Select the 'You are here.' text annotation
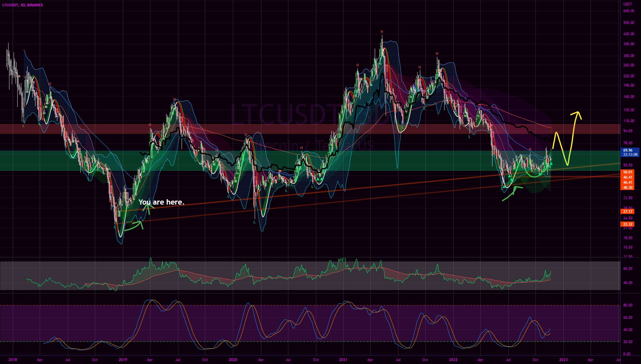Image resolution: width=641 pixels, height=364 pixels. pyautogui.click(x=161, y=202)
